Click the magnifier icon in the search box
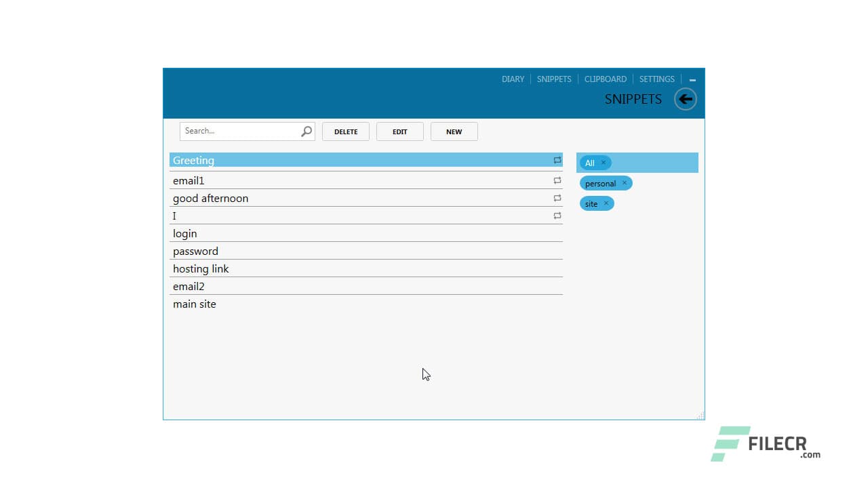The image size is (868, 488). pyautogui.click(x=306, y=131)
